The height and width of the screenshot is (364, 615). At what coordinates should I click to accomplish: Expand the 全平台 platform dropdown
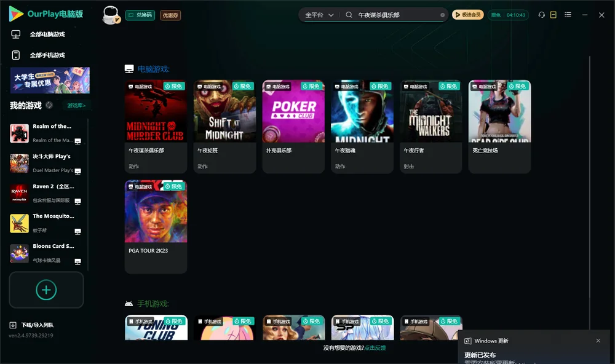click(319, 15)
